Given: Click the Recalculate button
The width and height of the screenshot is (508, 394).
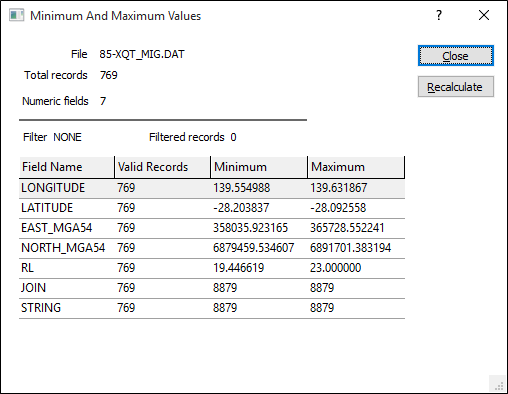Looking at the screenshot, I should point(456,87).
